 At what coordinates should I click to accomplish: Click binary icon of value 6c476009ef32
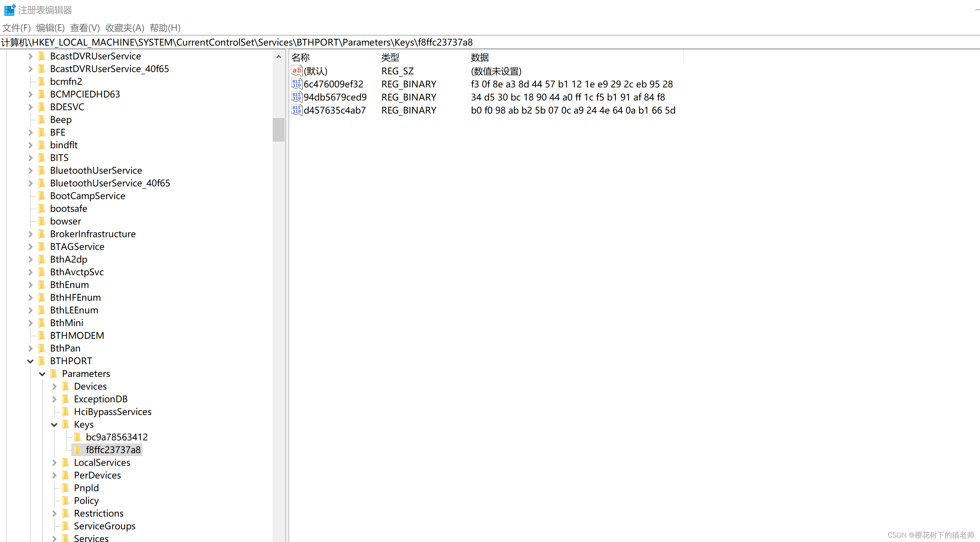point(297,84)
